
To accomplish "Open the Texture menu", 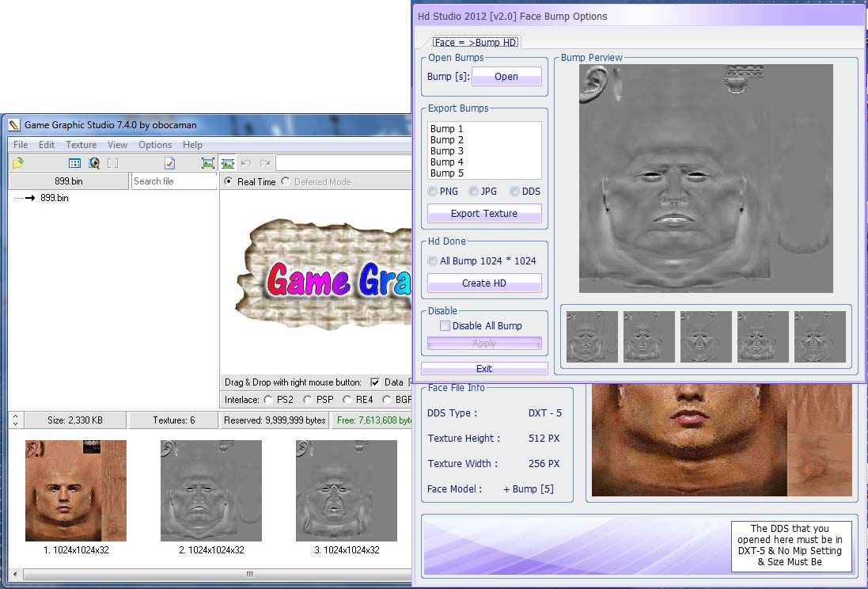I will [x=81, y=145].
